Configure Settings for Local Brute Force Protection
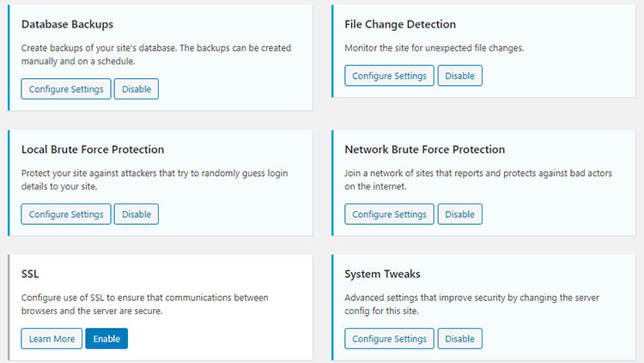This screenshot has height=363, width=644. [x=66, y=214]
